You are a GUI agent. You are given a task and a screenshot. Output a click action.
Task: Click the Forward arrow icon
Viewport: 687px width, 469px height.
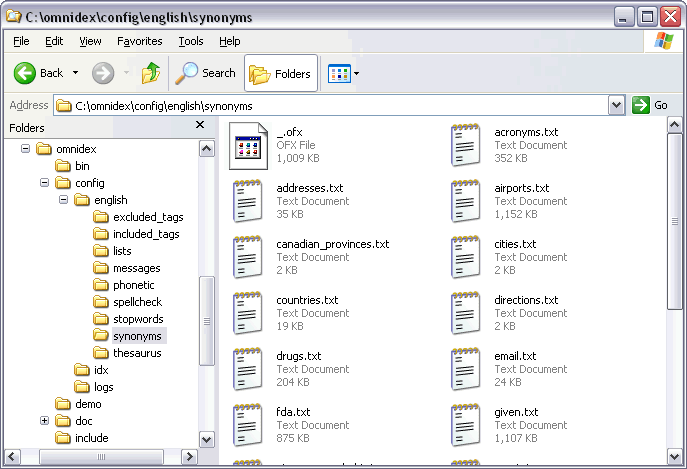click(x=103, y=73)
